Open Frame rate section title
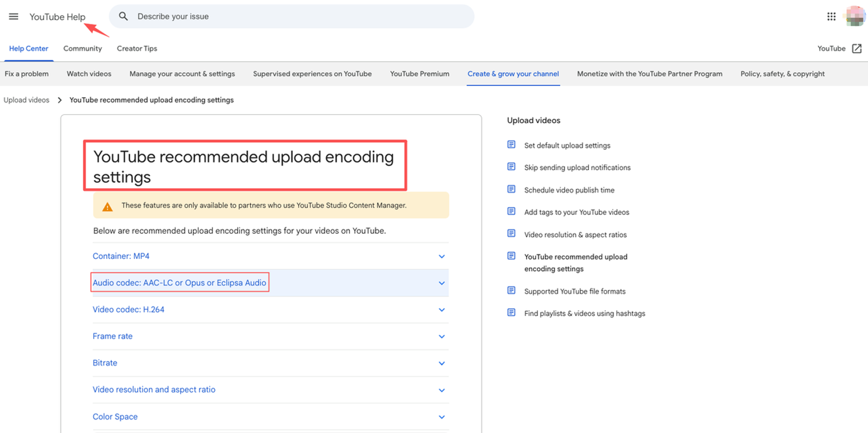Screen dimensions: 868x433 (x=113, y=336)
